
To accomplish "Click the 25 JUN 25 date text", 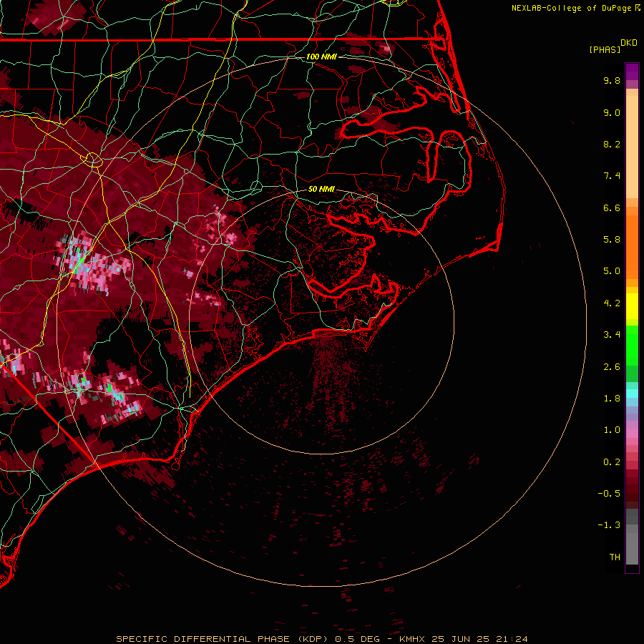I will (x=461, y=639).
